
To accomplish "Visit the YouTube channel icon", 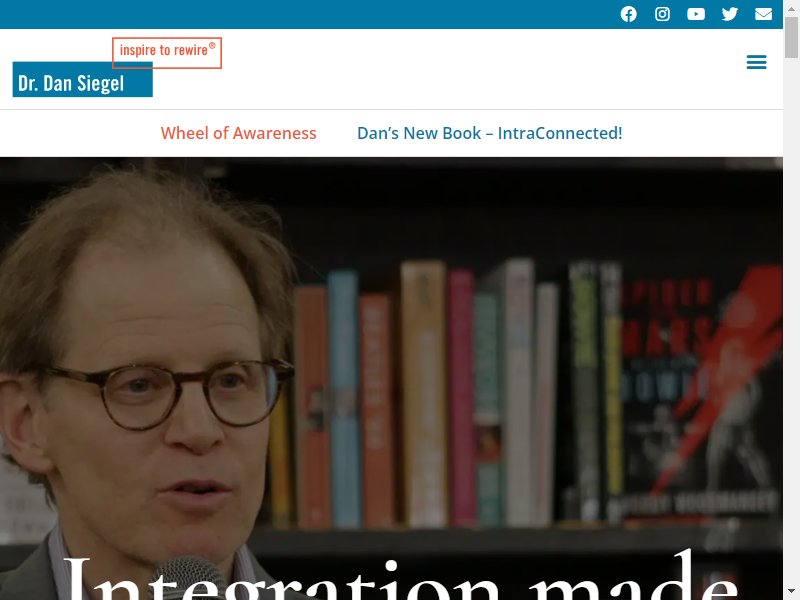I will (696, 14).
